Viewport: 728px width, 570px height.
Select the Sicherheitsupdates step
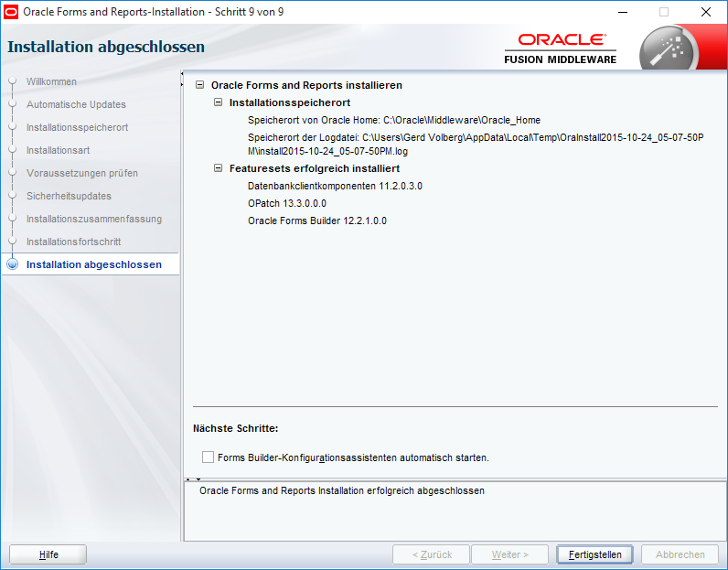click(x=69, y=196)
